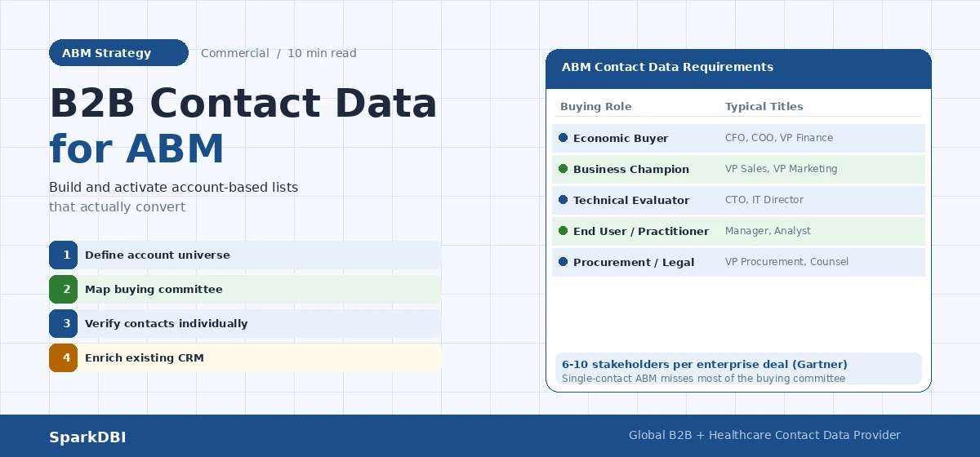The height and width of the screenshot is (457, 980).
Task: Click the blue dot beside Economic Buyer
Action: tap(563, 138)
